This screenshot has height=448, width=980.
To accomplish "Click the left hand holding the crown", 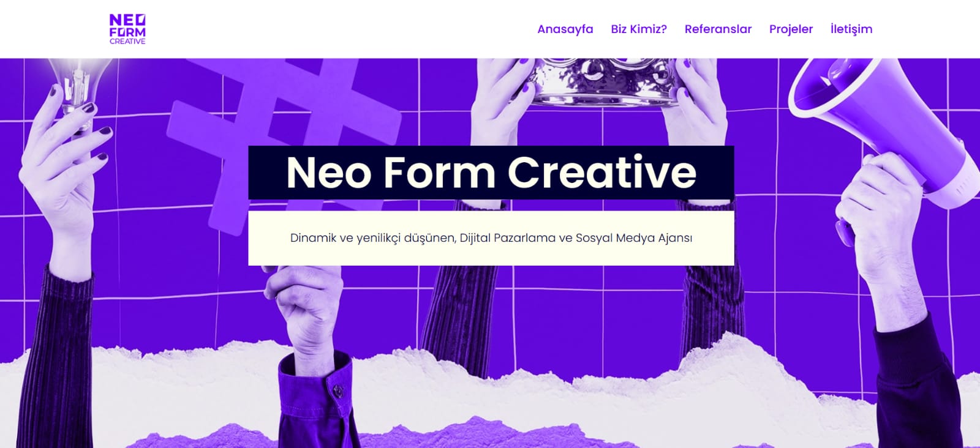I will click(502, 101).
